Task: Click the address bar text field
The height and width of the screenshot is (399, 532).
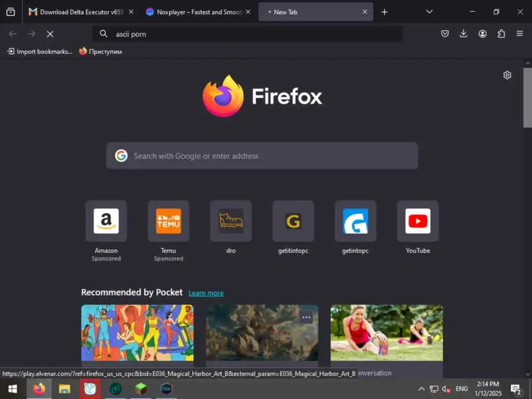Action: 248,34
